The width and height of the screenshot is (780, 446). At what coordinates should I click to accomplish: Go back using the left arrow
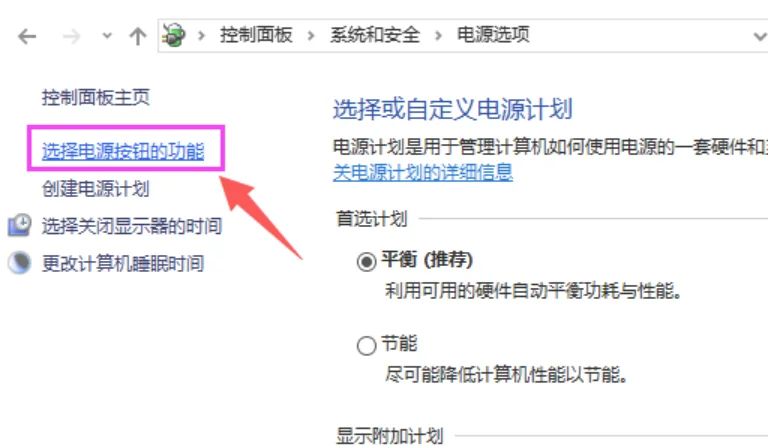click(x=27, y=36)
